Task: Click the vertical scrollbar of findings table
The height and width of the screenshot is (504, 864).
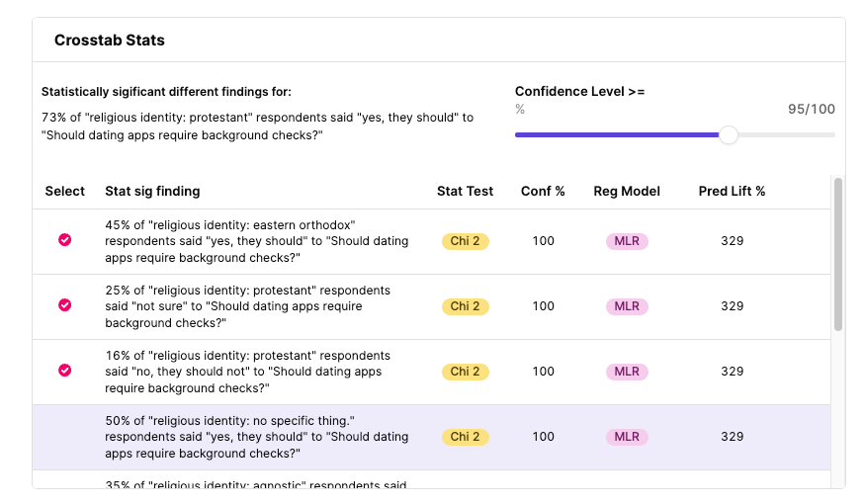Action: coord(838,254)
